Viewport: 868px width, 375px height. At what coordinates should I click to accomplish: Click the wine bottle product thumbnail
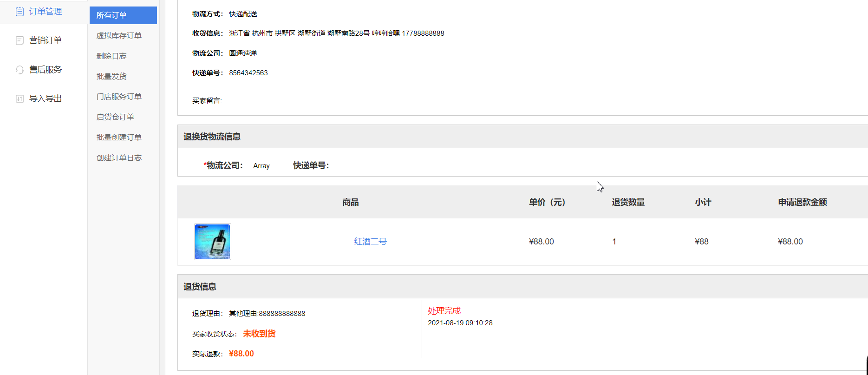pyautogui.click(x=213, y=242)
